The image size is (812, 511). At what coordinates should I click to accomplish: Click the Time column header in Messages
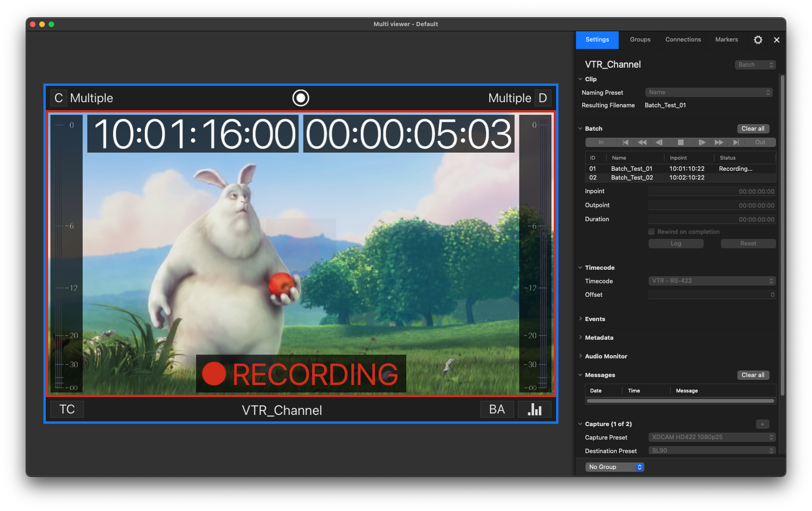click(x=646, y=391)
